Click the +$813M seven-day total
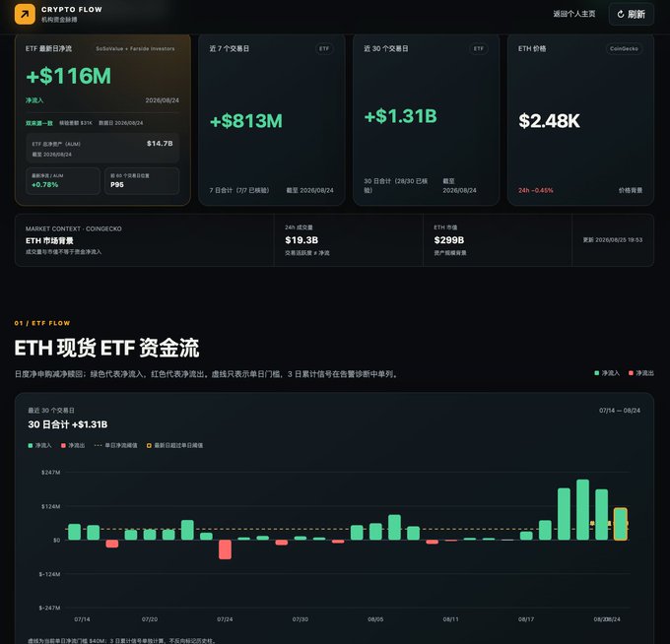 (245, 121)
